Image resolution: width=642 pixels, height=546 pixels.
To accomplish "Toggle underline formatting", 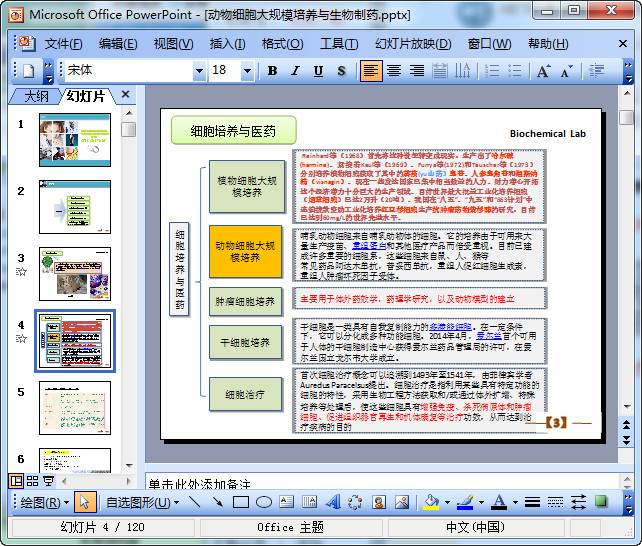I will (318, 71).
